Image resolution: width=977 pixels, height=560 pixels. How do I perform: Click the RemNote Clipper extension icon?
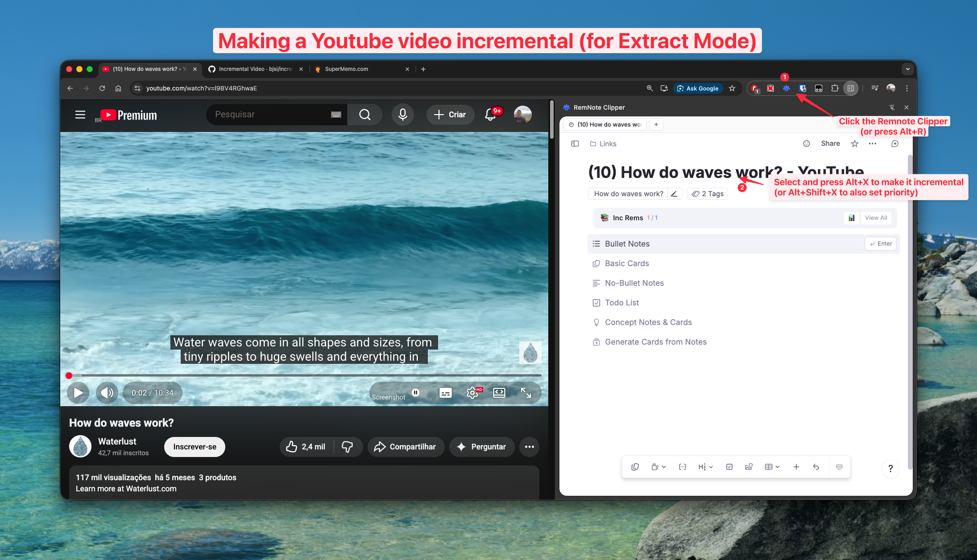pos(787,88)
